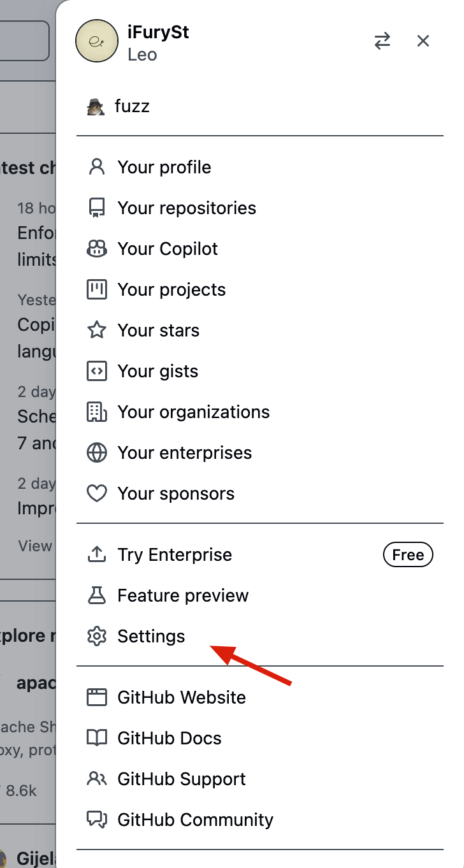Click the repo icon beside Your repositories

[x=96, y=208]
